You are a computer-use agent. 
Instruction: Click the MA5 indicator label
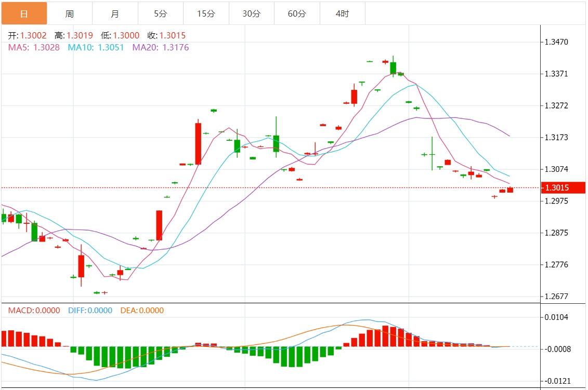pyautogui.click(x=34, y=47)
